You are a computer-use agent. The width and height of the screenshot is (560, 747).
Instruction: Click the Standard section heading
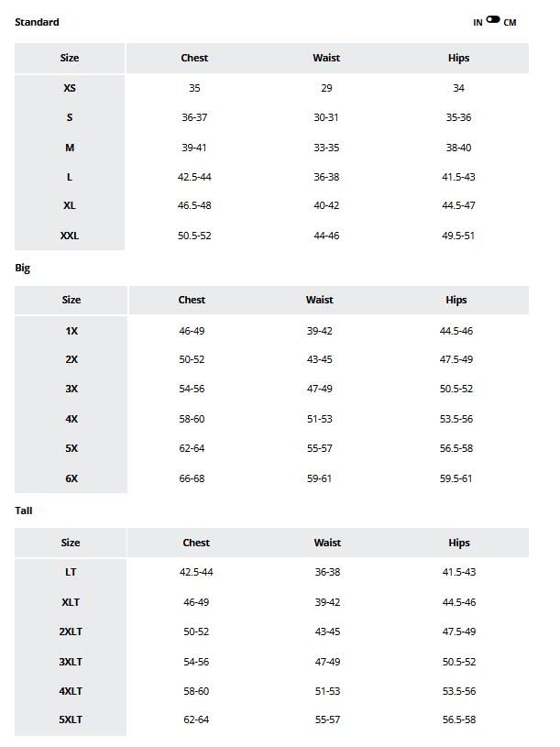[37, 22]
